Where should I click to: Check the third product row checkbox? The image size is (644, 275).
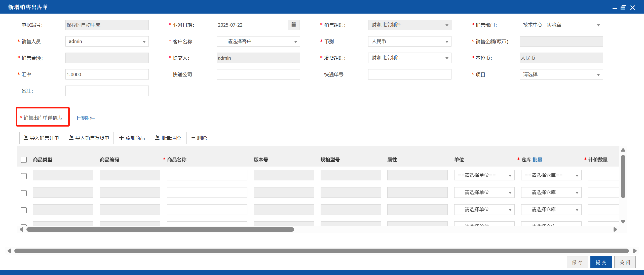pos(24,210)
